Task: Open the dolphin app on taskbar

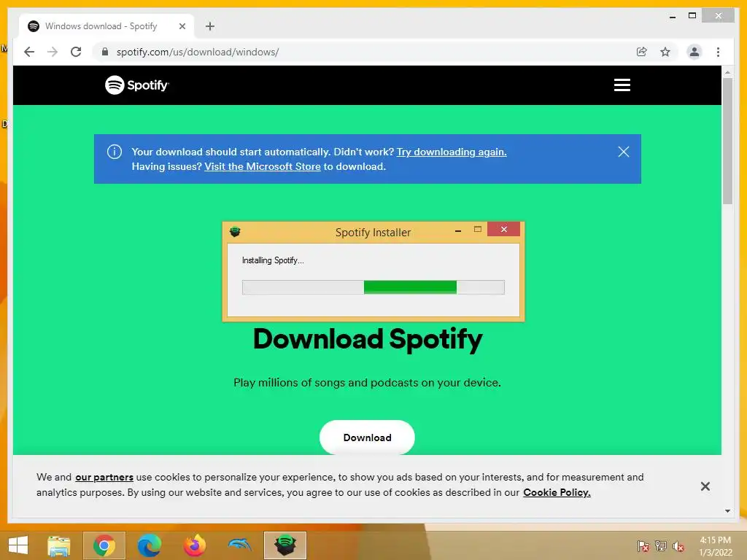Action: [x=239, y=545]
